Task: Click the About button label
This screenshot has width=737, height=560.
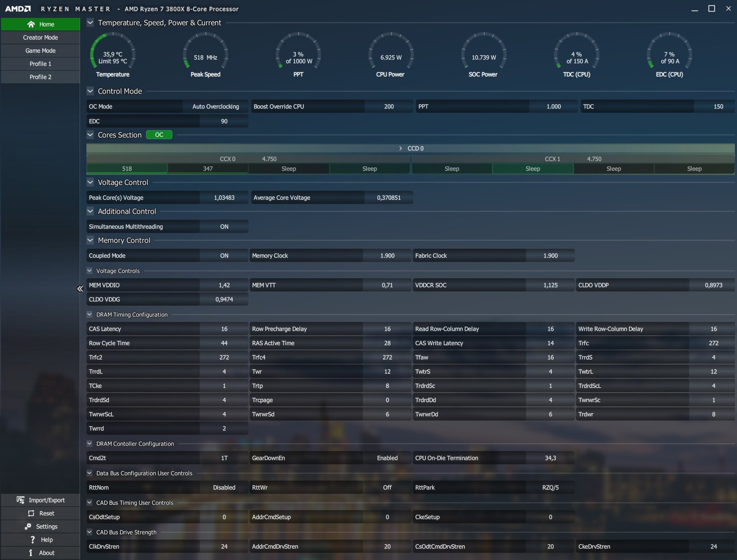Action: (47, 553)
